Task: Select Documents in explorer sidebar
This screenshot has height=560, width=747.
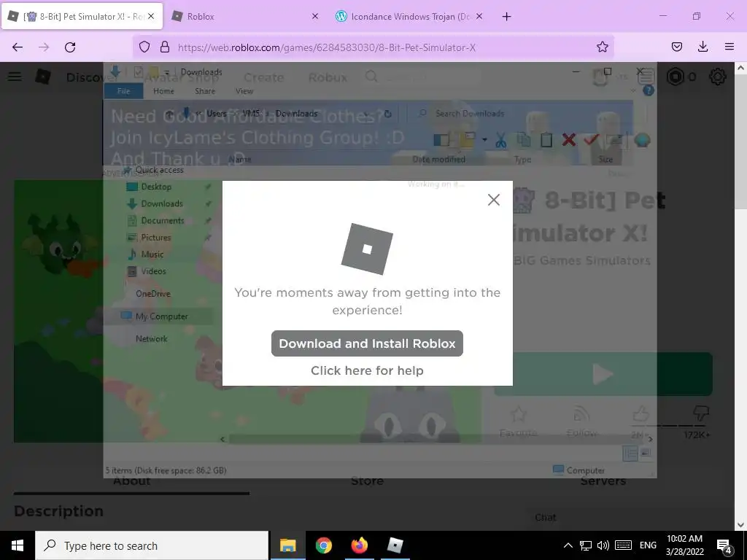Action: 162,220
